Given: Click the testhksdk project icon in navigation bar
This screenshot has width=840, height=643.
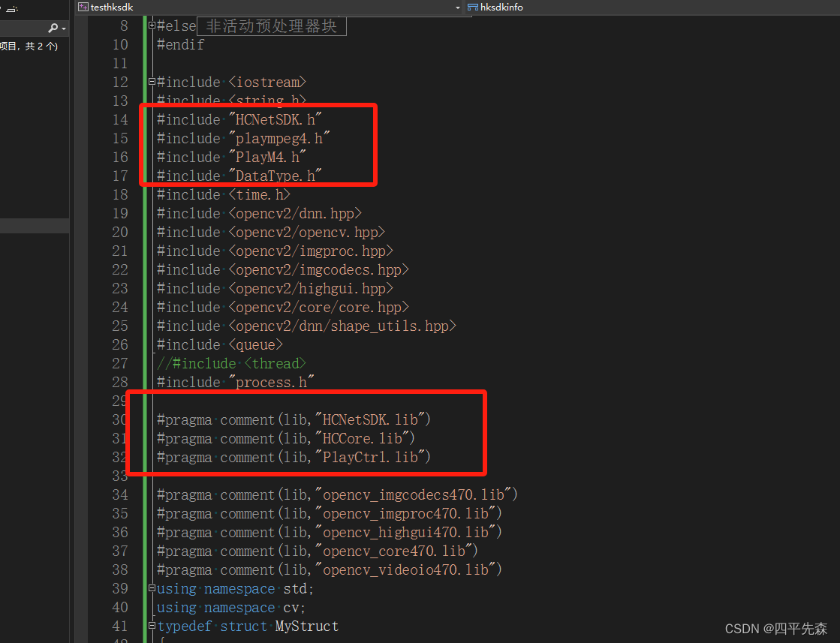Looking at the screenshot, I should 83,7.
